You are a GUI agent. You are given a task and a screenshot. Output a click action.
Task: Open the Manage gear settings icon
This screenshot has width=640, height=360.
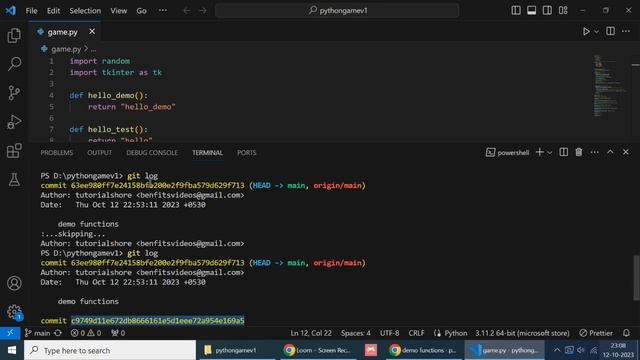coord(14,312)
